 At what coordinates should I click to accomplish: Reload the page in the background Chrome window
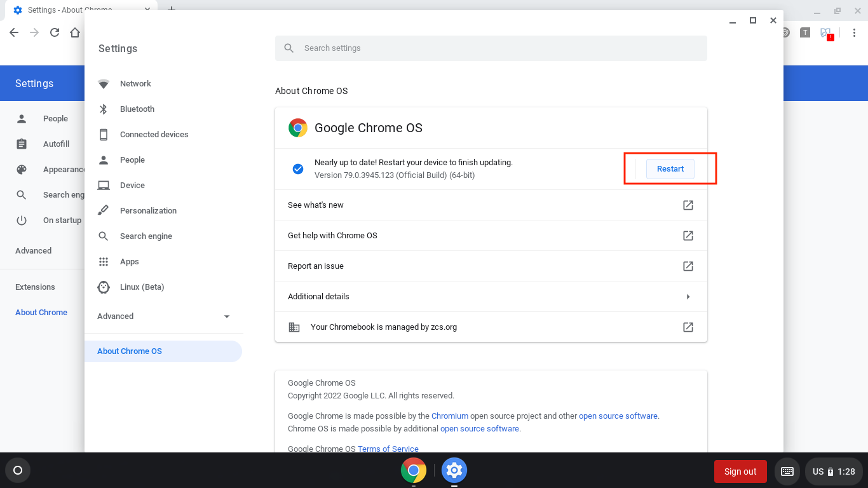[x=55, y=32]
